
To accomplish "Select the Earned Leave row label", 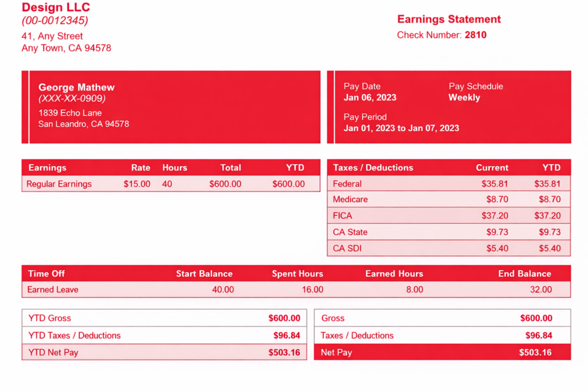I will click(53, 290).
